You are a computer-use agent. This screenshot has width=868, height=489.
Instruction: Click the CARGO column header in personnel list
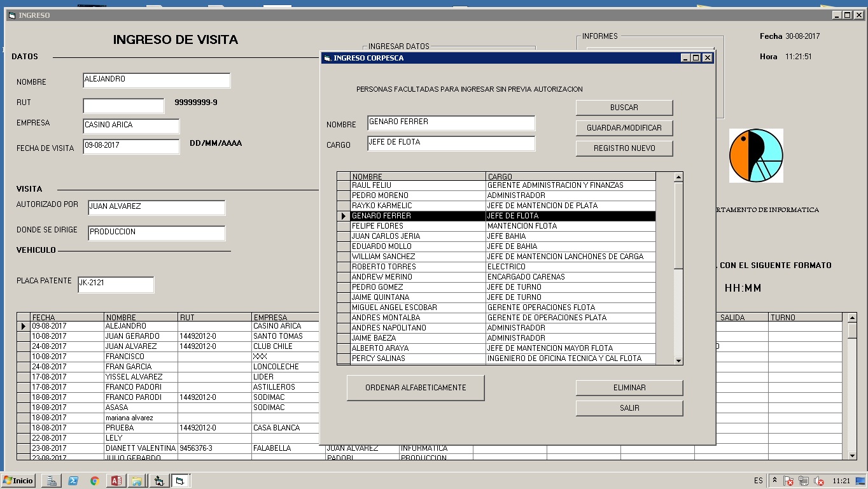tap(571, 176)
